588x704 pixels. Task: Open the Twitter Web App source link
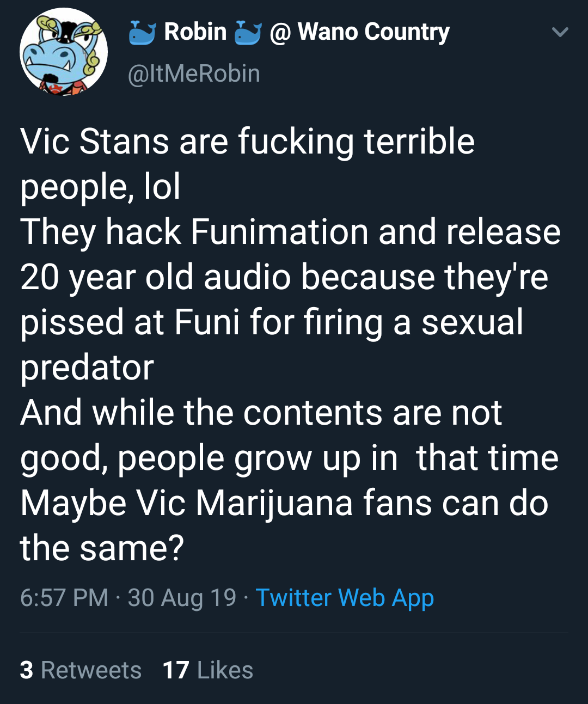coord(345,598)
